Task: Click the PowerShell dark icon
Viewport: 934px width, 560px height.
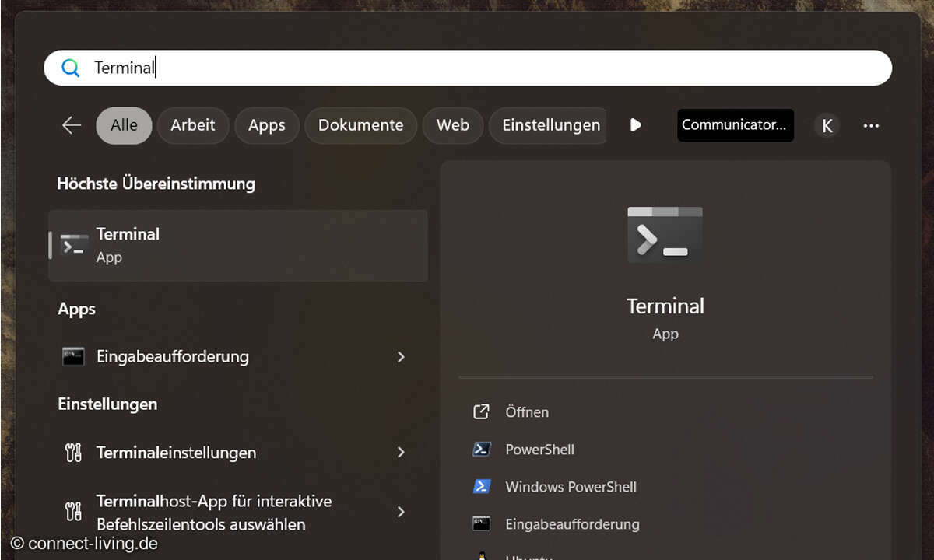Action: 482,449
